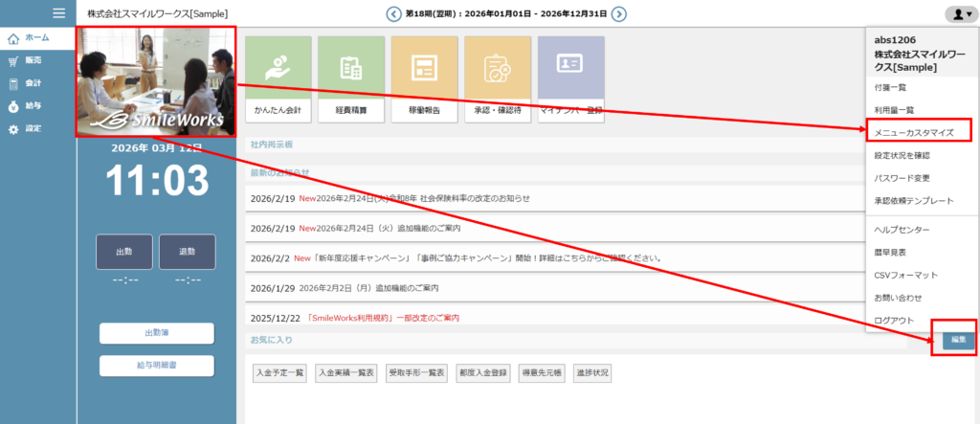Image resolution: width=980 pixels, height=424 pixels.
Task: Open the 稼働報告 tile
Action: pyautogui.click(x=425, y=80)
